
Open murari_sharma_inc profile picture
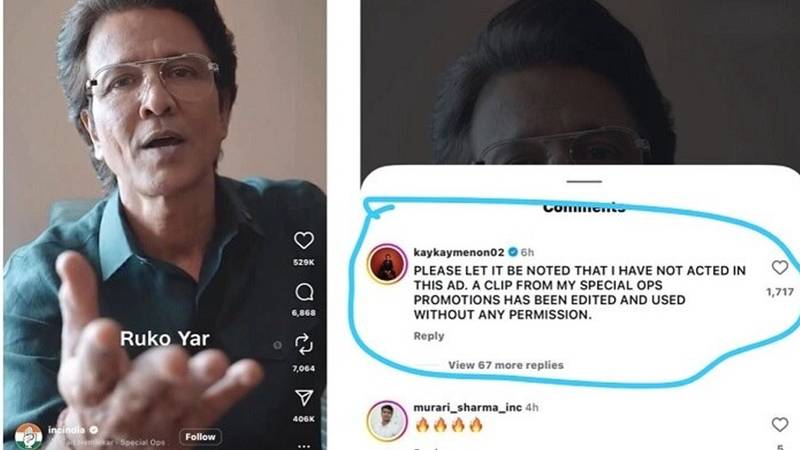coord(387,421)
